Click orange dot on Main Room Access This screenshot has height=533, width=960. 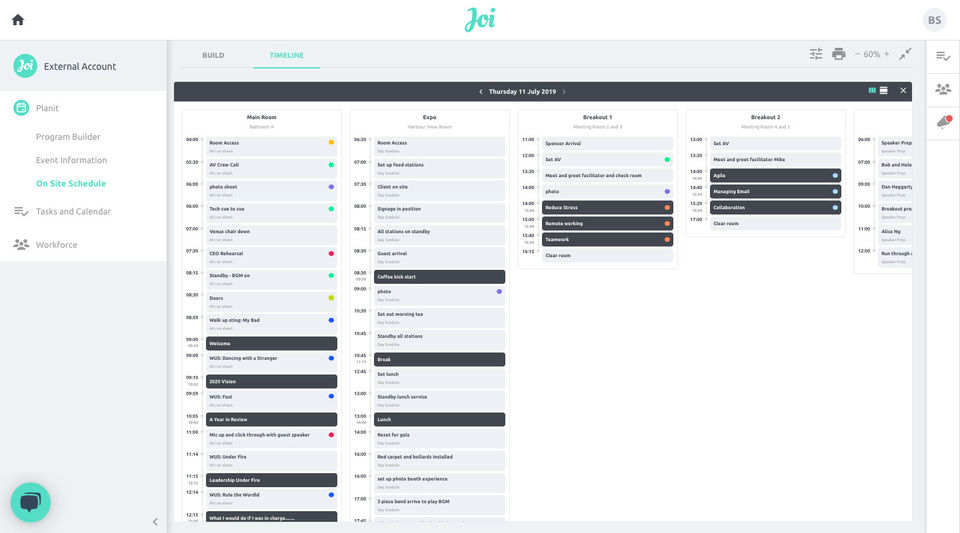(331, 142)
